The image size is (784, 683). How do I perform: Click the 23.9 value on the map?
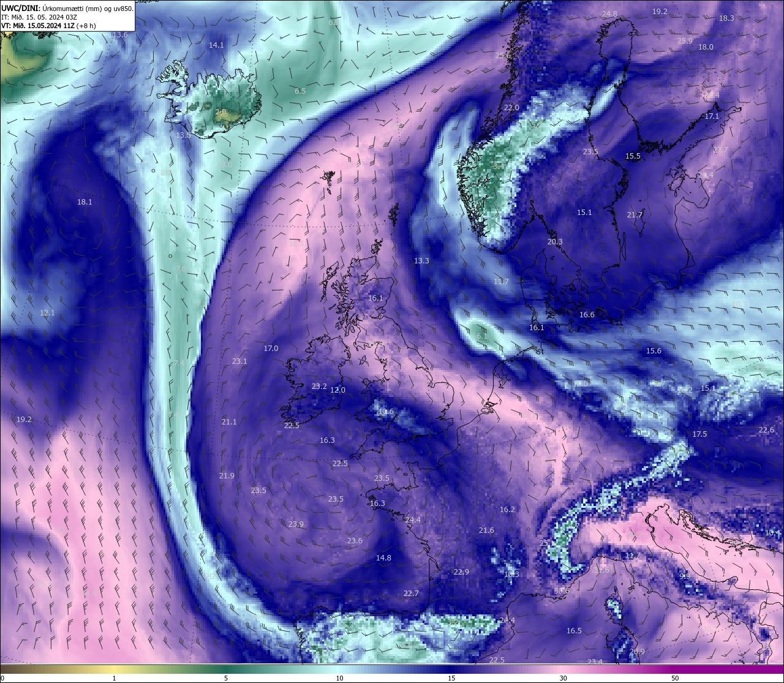point(296,524)
